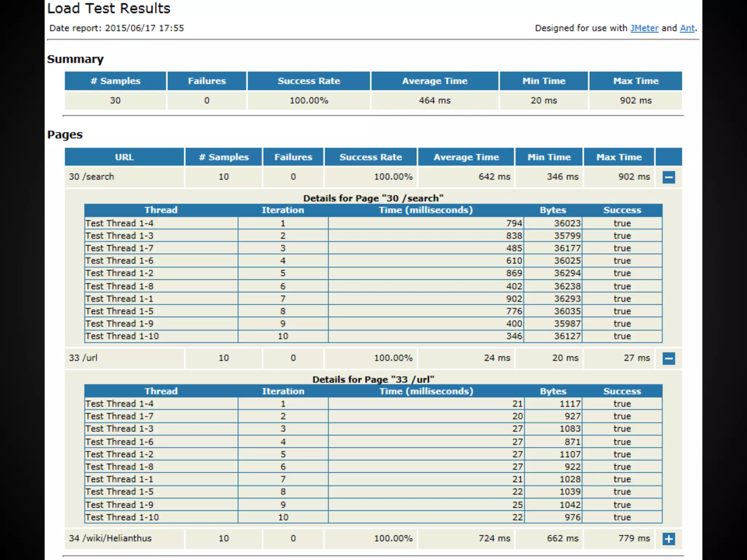Select the 30 /search row label
Image resolution: width=747 pixels, height=560 pixels.
[x=92, y=177]
